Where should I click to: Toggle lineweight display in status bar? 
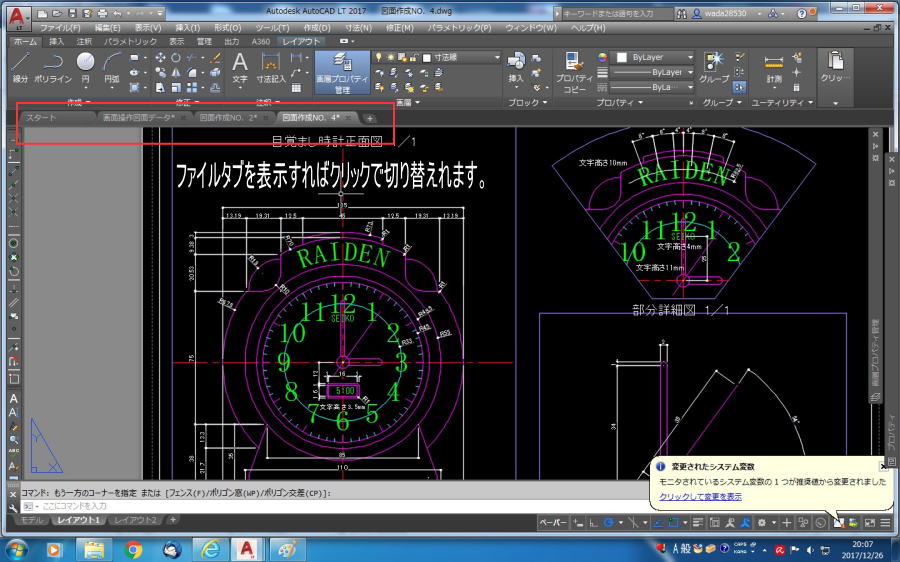point(698,522)
